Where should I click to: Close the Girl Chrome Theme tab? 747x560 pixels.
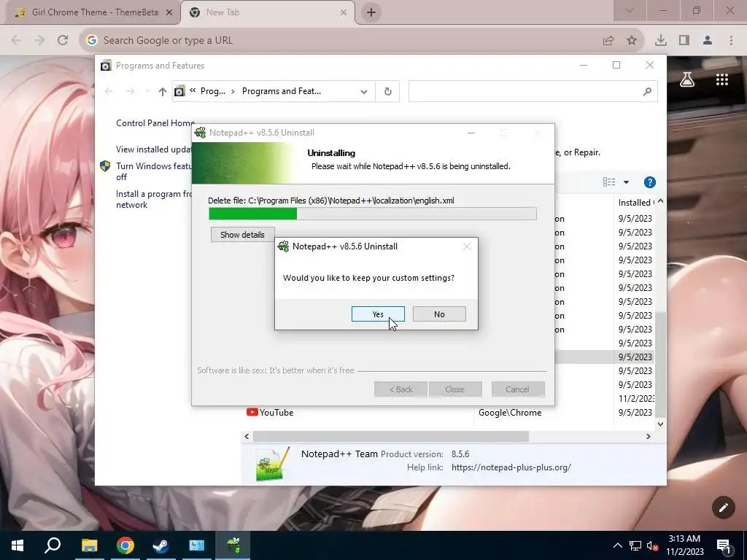169,12
